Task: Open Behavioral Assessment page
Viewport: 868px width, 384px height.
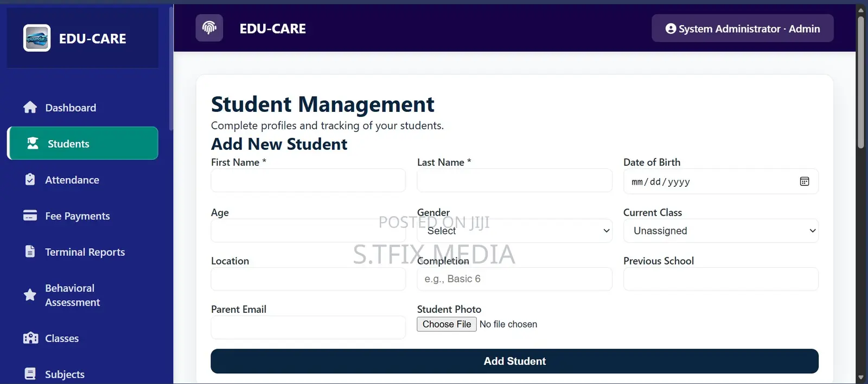Action: (82, 295)
